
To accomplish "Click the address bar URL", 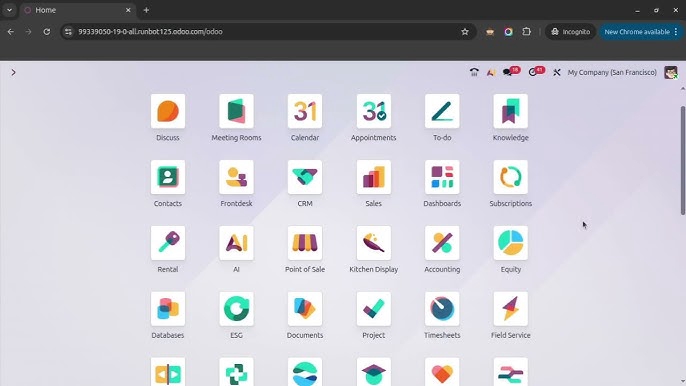I will (150, 32).
